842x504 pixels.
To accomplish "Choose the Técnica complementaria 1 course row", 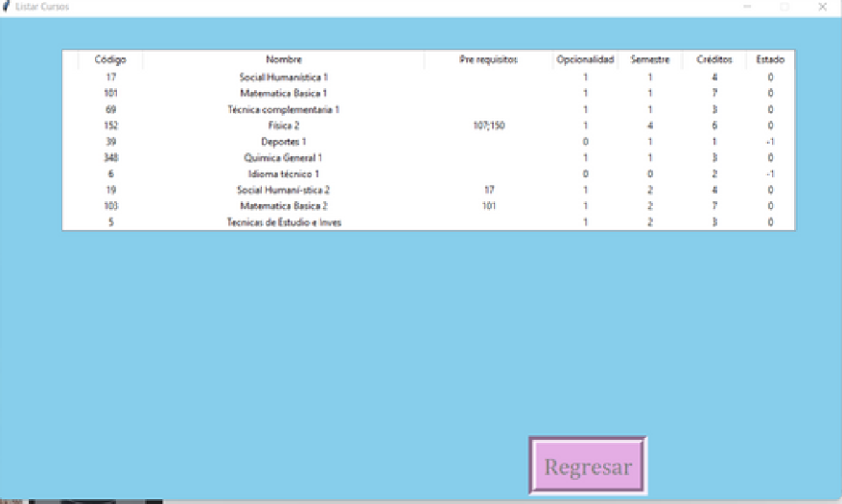I will pos(283,109).
